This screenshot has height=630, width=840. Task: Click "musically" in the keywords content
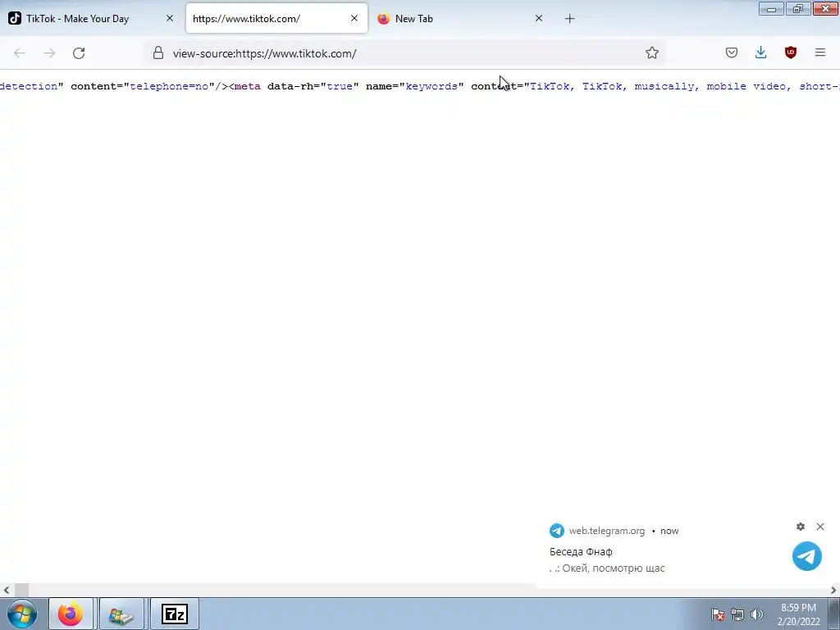pos(664,86)
